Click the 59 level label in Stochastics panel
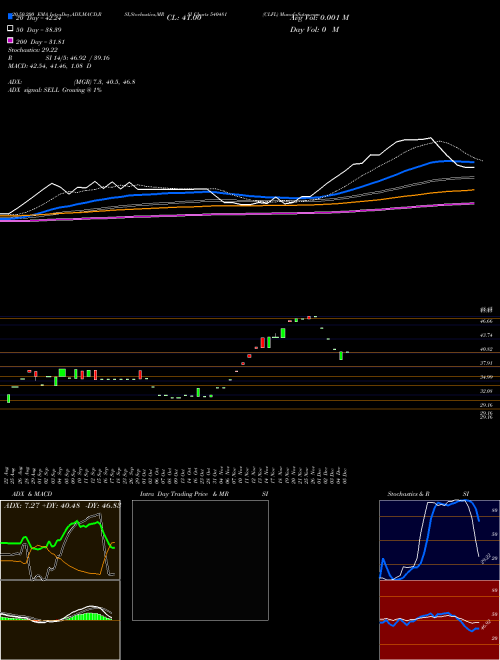 (x=495, y=534)
